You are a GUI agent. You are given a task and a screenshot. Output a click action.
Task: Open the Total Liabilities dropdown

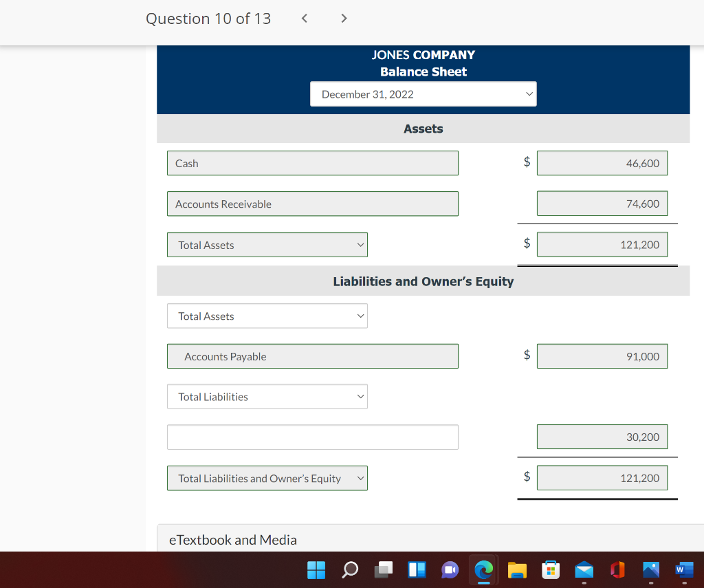pyautogui.click(x=267, y=397)
